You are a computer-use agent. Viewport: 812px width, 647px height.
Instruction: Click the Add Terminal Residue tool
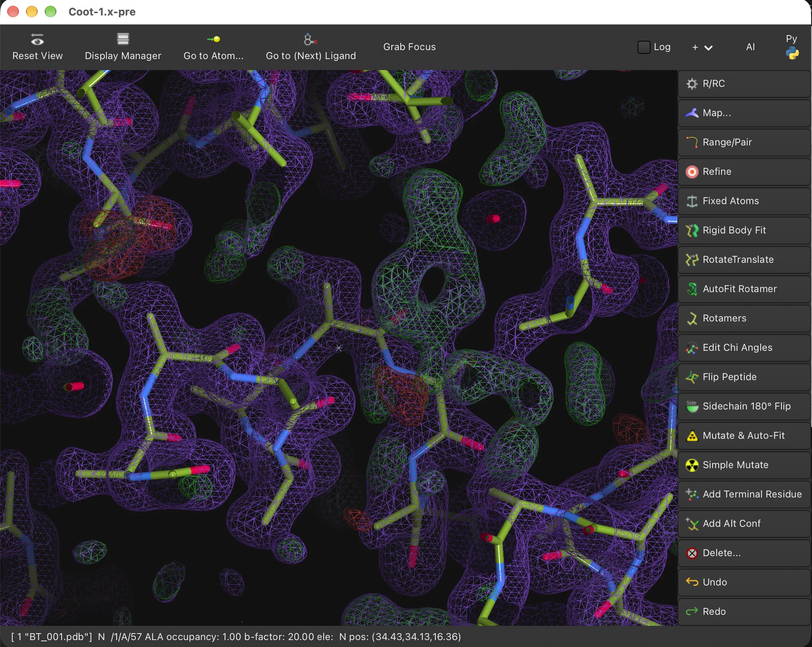744,494
